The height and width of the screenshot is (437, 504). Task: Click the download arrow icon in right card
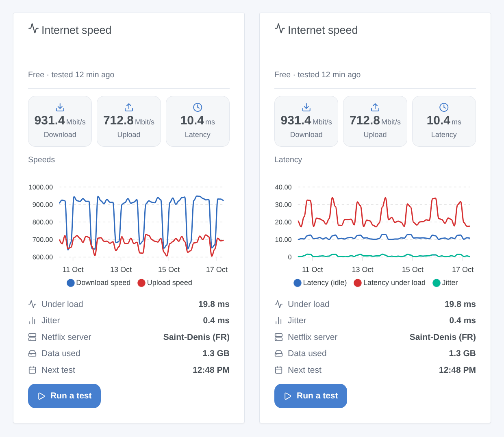[306, 107]
